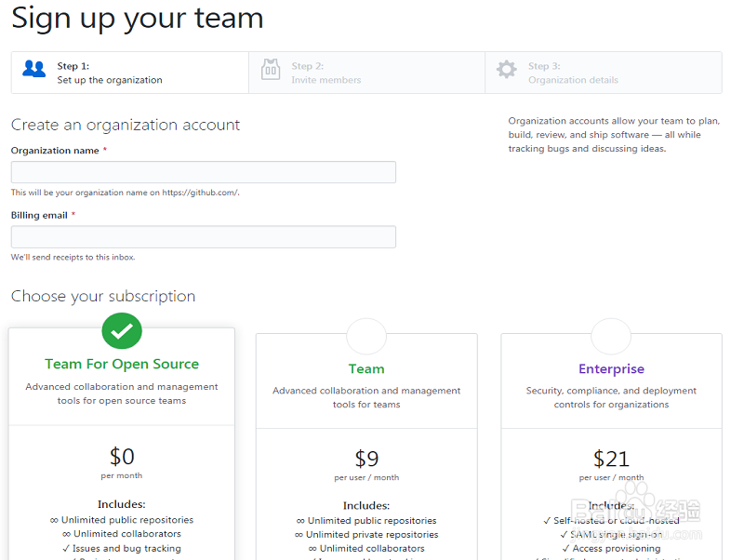Open Step 2: Invite members tab
This screenshot has width=744, height=560.
click(325, 73)
